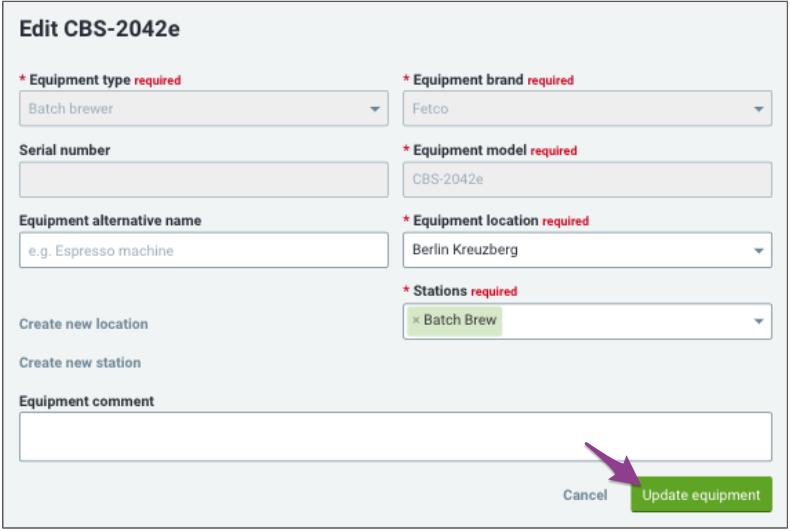790x531 pixels.
Task: Expand the Stations dropdown arrow
Action: point(758,321)
